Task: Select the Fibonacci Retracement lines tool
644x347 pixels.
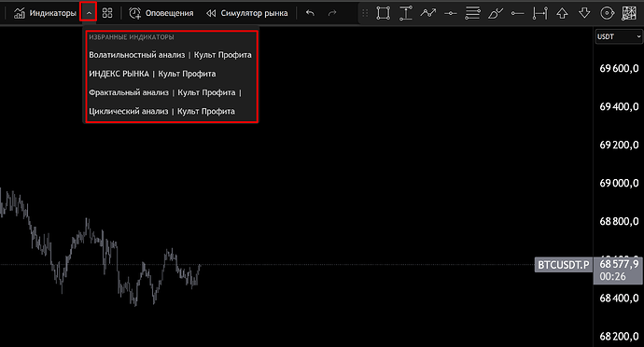Action: [472, 13]
